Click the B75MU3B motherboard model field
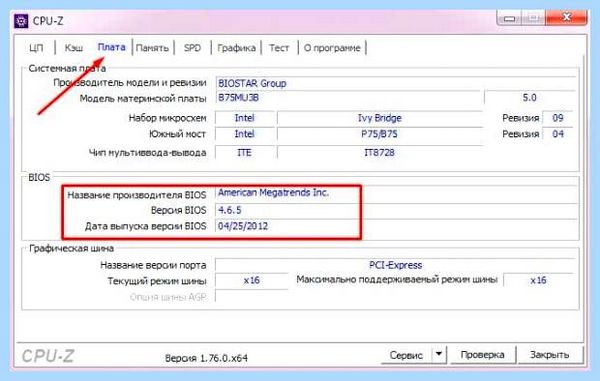 click(348, 98)
